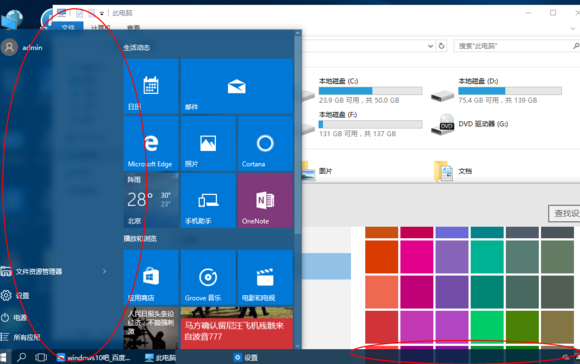Switch to 此电脑 taskbar item
Screen dimensions: 580x364
click(161, 357)
